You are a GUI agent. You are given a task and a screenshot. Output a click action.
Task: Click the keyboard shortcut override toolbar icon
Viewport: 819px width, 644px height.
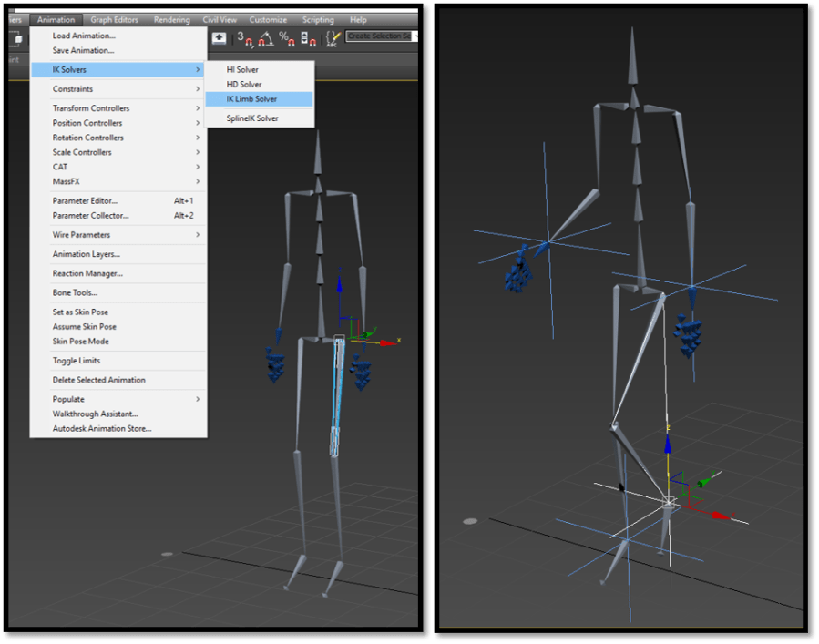(220, 38)
